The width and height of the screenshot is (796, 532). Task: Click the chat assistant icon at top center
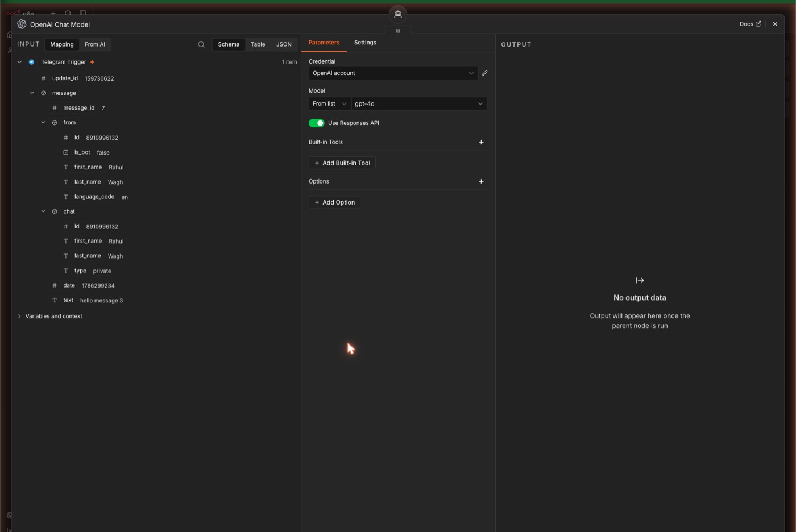point(398,14)
